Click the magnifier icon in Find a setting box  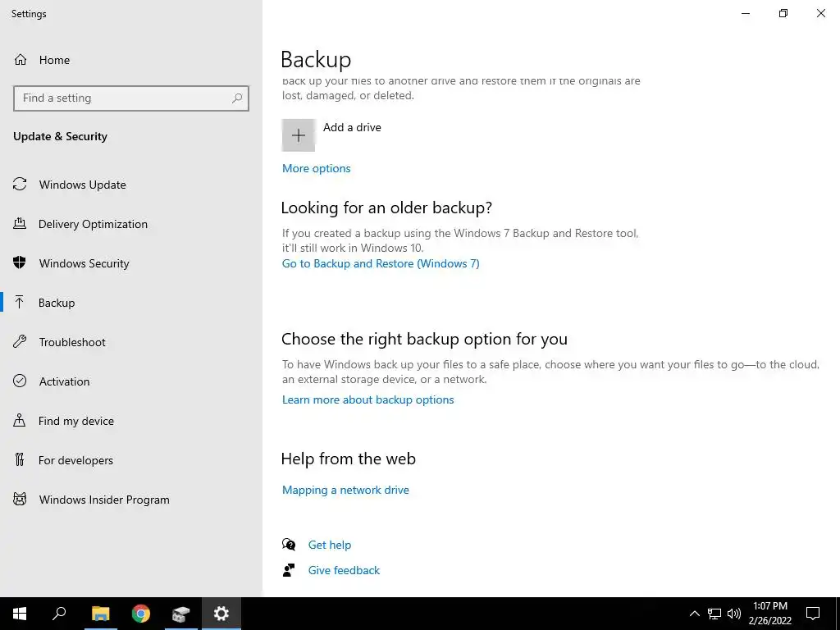[237, 98]
